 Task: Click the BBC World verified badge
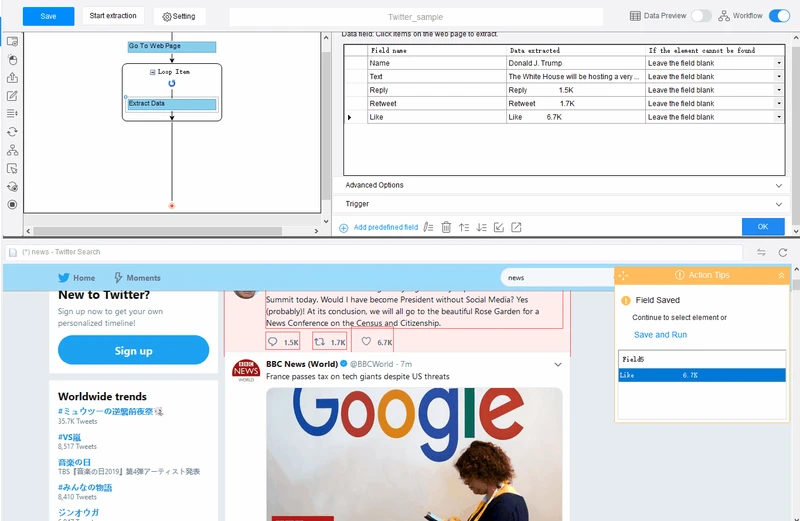click(344, 364)
